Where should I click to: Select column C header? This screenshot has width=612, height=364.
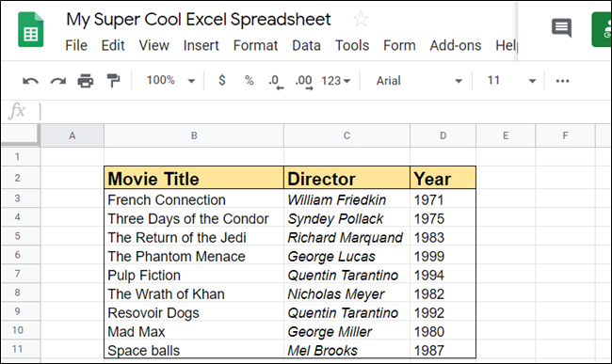pyautogui.click(x=346, y=135)
